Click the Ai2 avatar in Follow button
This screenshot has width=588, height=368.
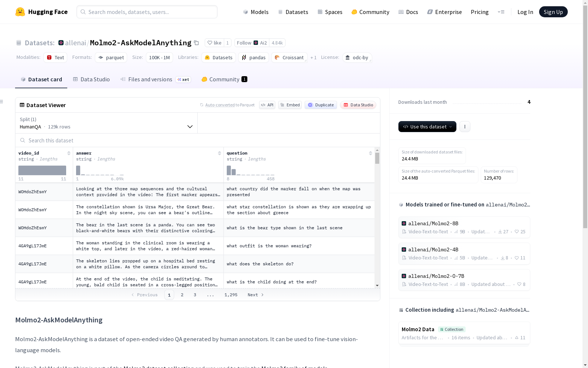click(256, 43)
